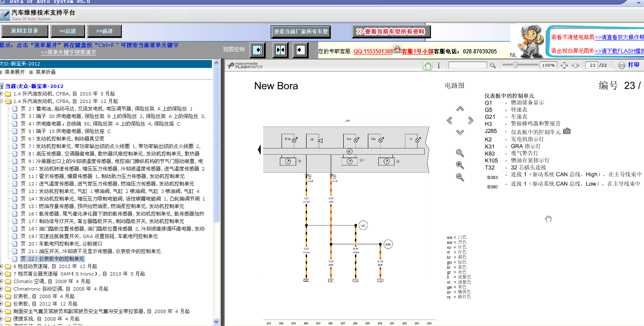Open 页 2: 蓄电池, 起动马达 page
644x326 pixels.
click(106, 109)
